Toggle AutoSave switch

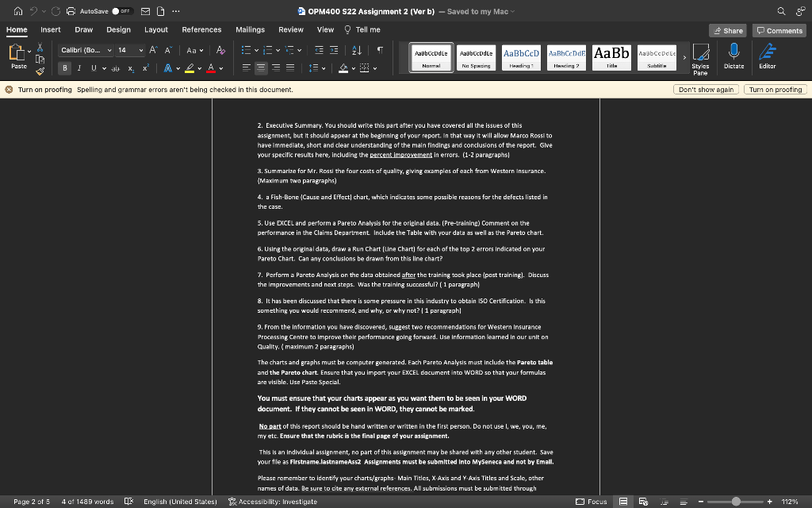(x=123, y=11)
